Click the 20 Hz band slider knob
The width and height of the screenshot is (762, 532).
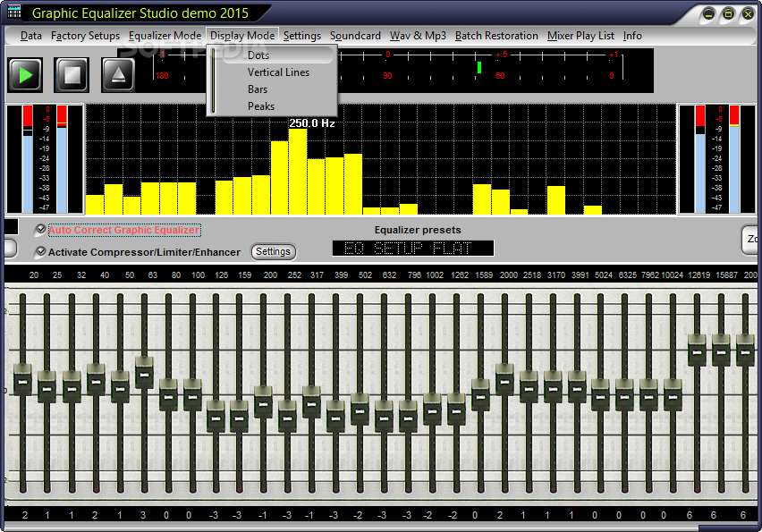22,379
